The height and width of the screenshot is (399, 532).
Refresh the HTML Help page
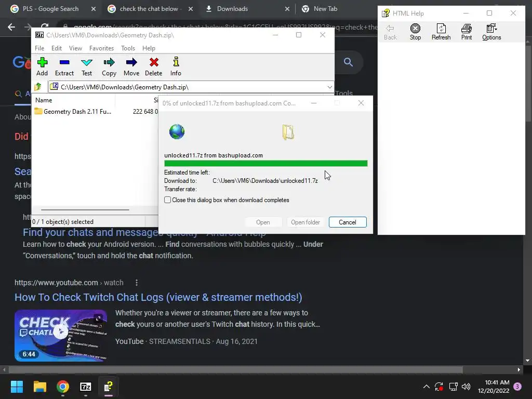[441, 32]
